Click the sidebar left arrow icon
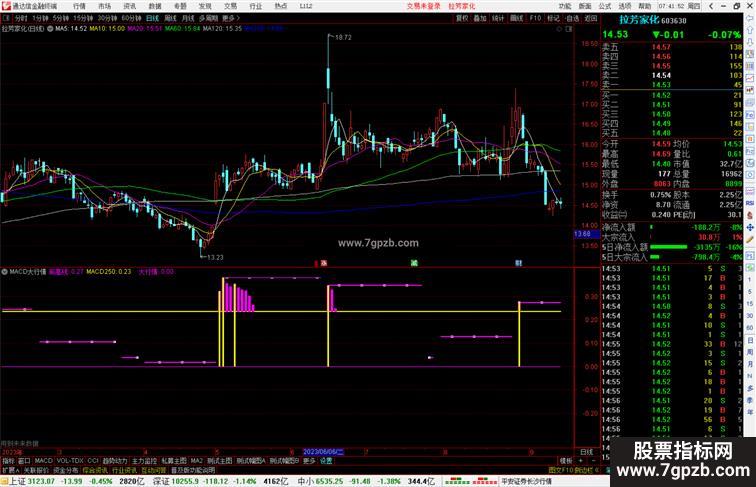The height and width of the screenshot is (487, 756). [750, 18]
